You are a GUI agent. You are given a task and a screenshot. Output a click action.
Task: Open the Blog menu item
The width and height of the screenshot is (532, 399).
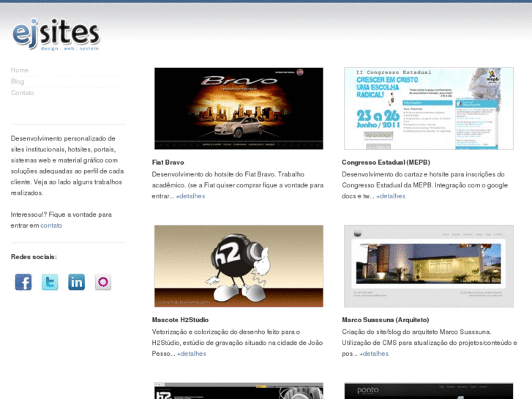18,81
